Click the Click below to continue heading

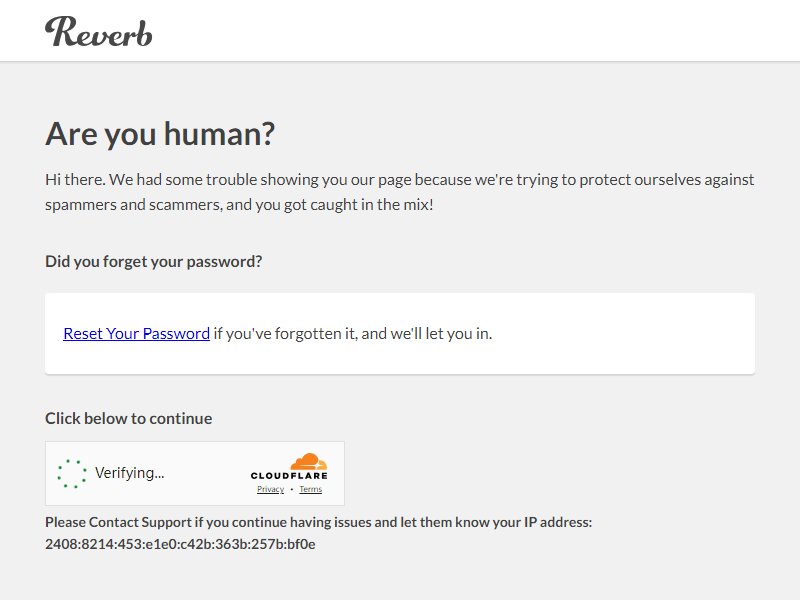(129, 418)
